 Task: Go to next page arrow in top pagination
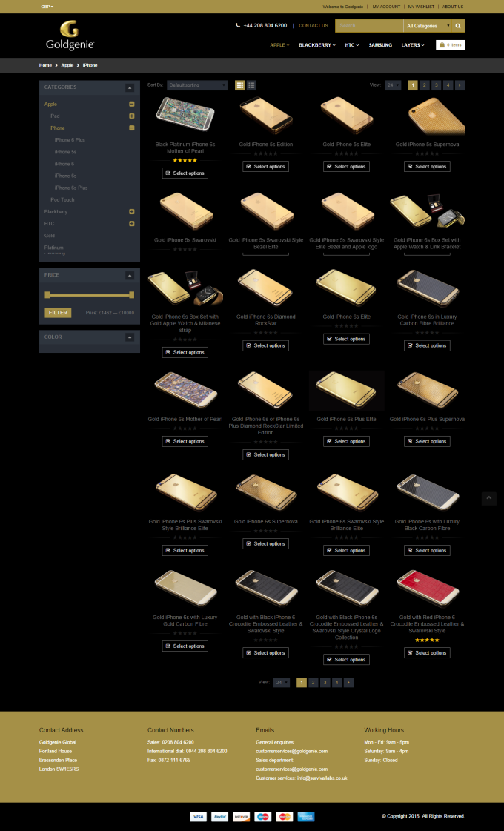460,85
